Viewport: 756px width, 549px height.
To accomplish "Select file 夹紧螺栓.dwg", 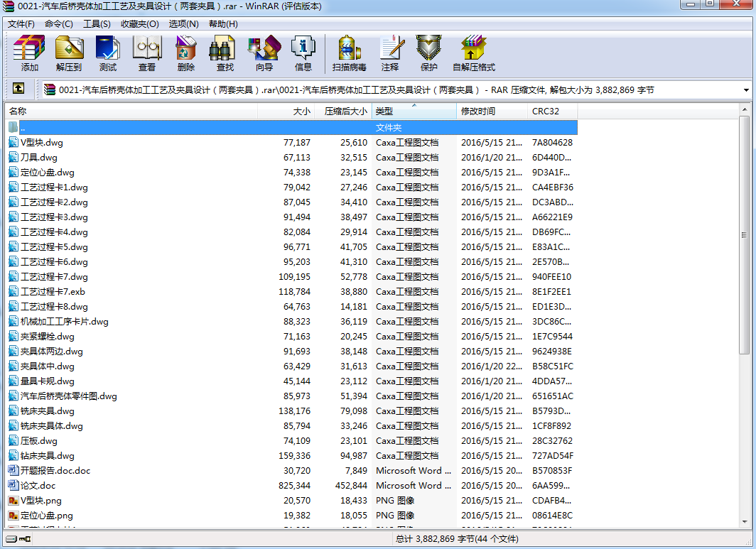I will (x=47, y=337).
